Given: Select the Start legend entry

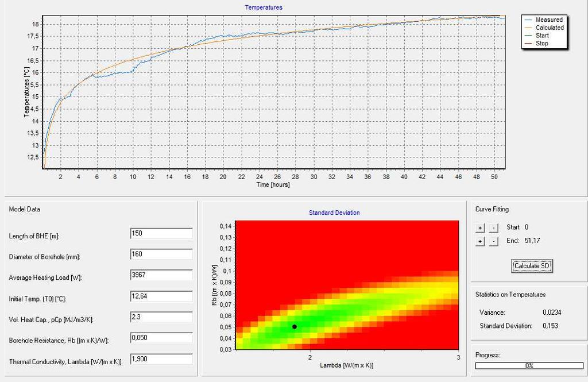Looking at the screenshot, I should point(537,35).
